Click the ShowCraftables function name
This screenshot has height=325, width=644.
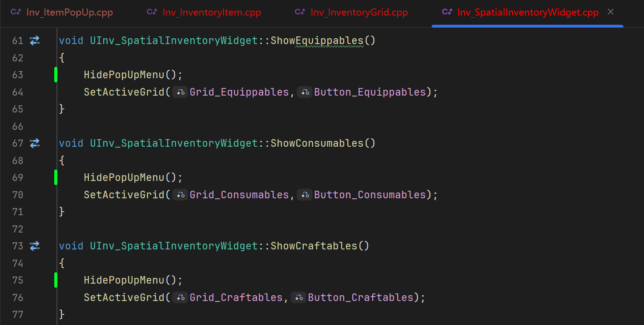(314, 246)
